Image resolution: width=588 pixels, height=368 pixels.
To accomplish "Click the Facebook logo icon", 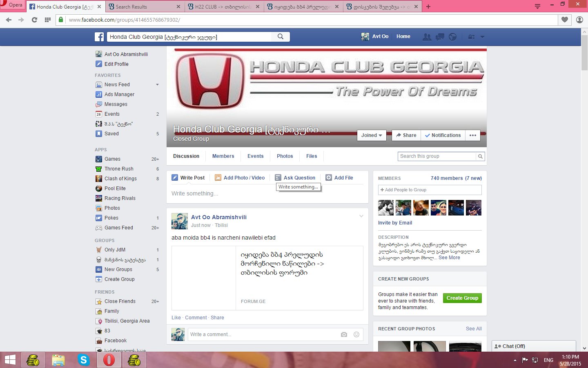I will (x=99, y=37).
